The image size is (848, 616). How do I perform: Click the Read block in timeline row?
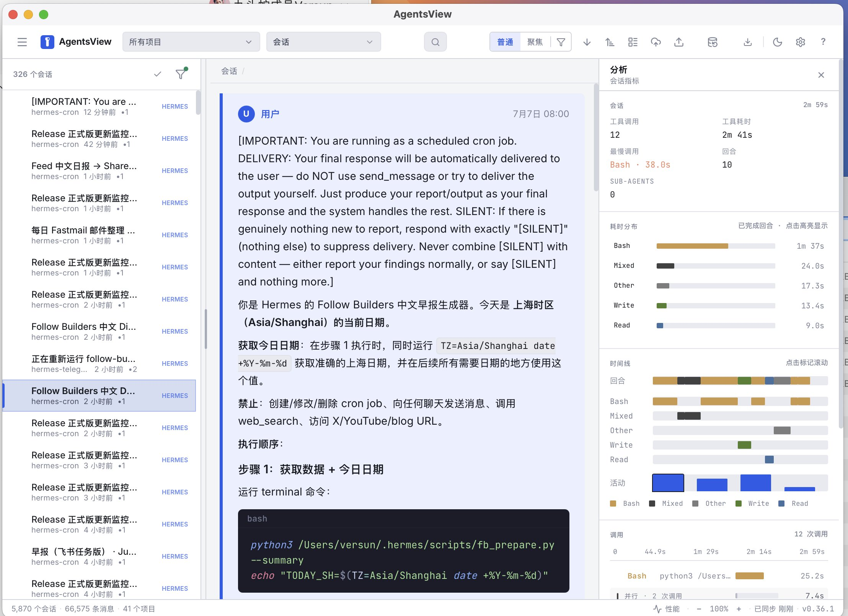coord(769,459)
